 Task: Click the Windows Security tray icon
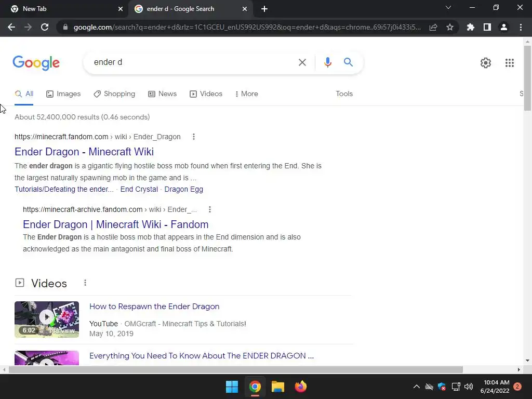tap(442, 387)
